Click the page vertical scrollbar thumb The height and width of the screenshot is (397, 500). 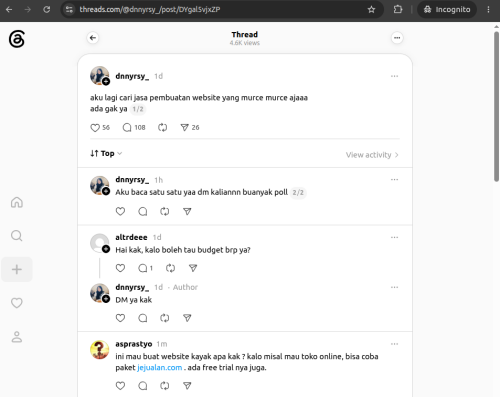(x=496, y=107)
